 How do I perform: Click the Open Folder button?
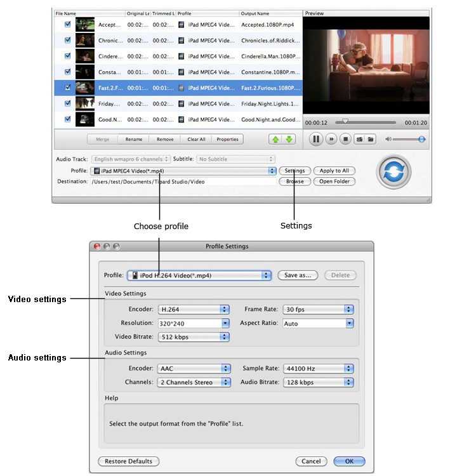point(334,182)
